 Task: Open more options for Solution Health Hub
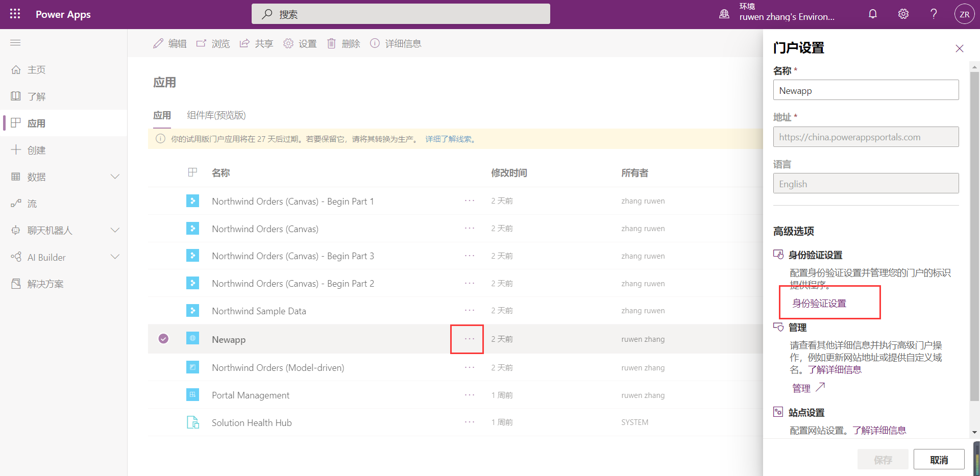470,422
